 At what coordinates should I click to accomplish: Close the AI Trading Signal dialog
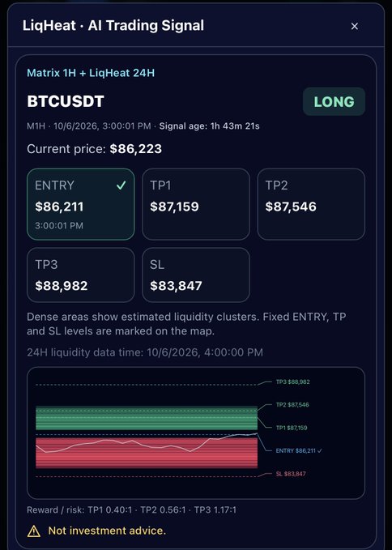(x=355, y=26)
